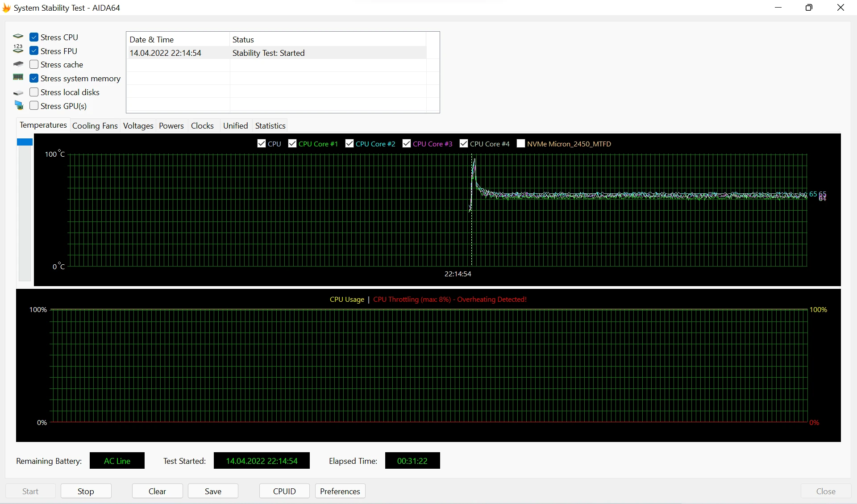
Task: Toggle CPU Core #3 graph checkbox
Action: point(407,143)
